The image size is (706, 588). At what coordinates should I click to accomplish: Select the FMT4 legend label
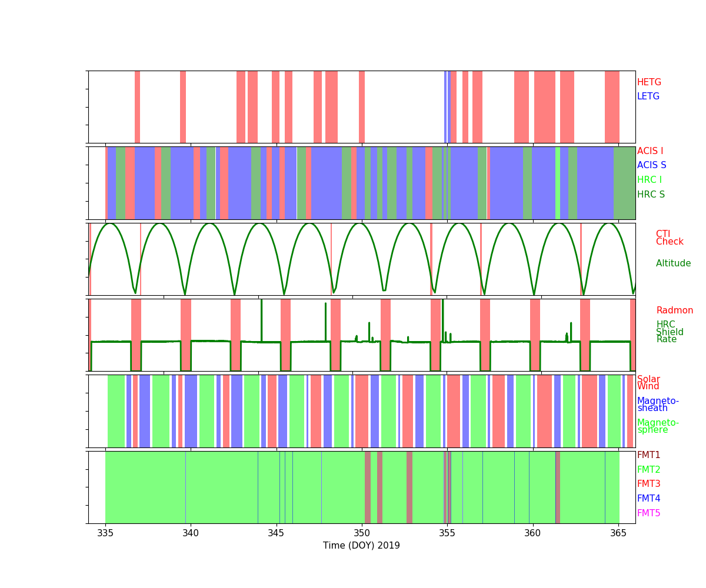tap(648, 499)
